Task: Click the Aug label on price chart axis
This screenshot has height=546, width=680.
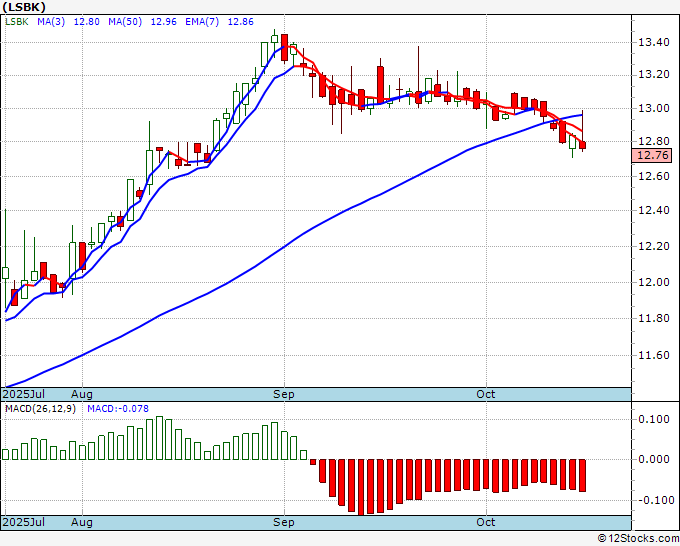Action: (x=82, y=394)
